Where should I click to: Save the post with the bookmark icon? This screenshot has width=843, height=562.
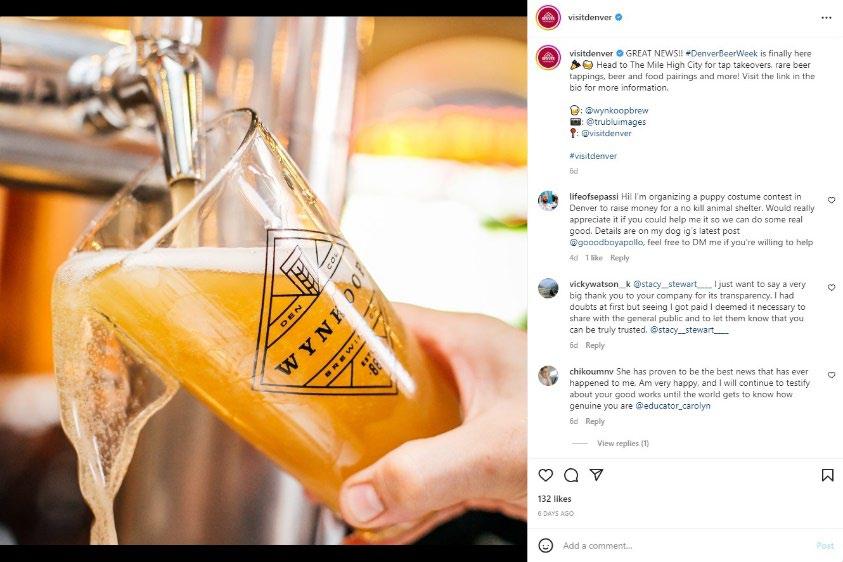click(x=827, y=475)
